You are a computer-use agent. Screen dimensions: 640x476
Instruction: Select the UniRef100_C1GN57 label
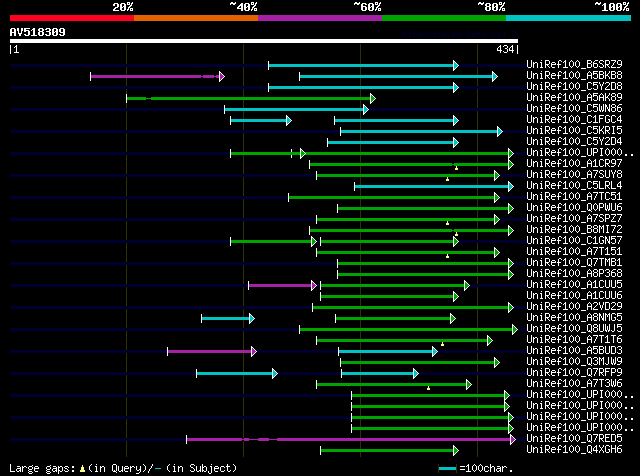(574, 240)
